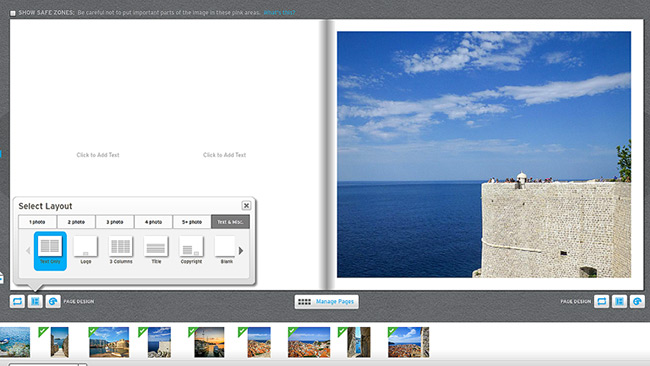Close the Select Layout popup
The image size is (650, 366).
coord(246,206)
